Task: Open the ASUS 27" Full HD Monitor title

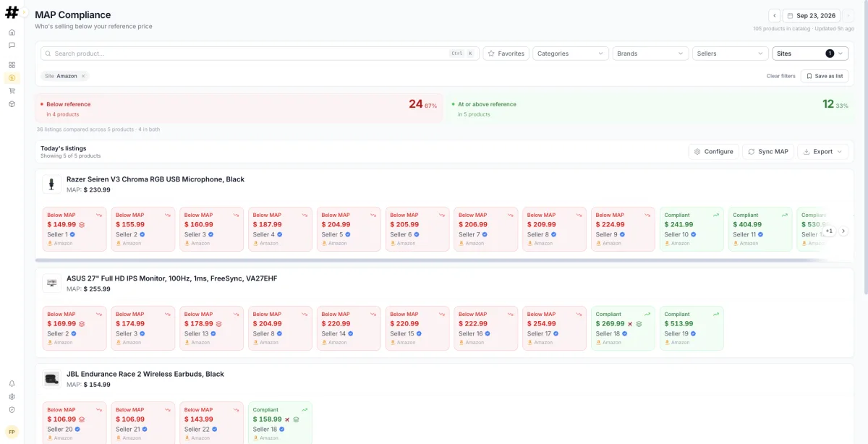Action: point(171,278)
